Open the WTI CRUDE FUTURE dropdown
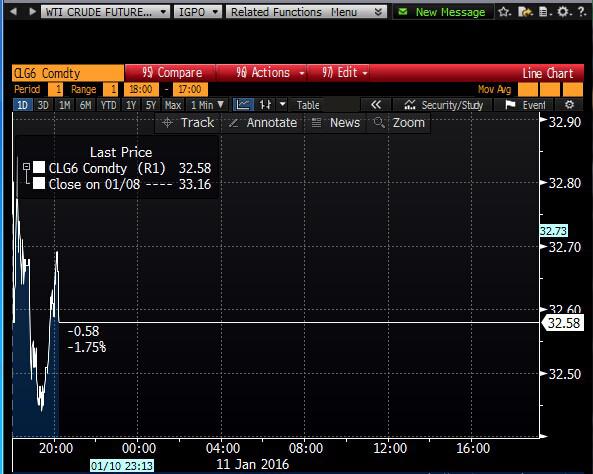593x474 pixels. [106, 12]
